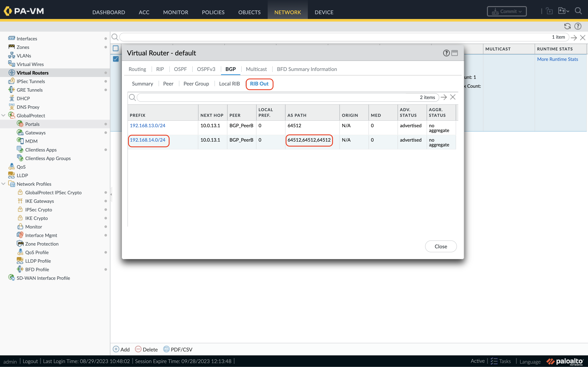Uncheck the selected virtual router row checkbox

pos(116,59)
